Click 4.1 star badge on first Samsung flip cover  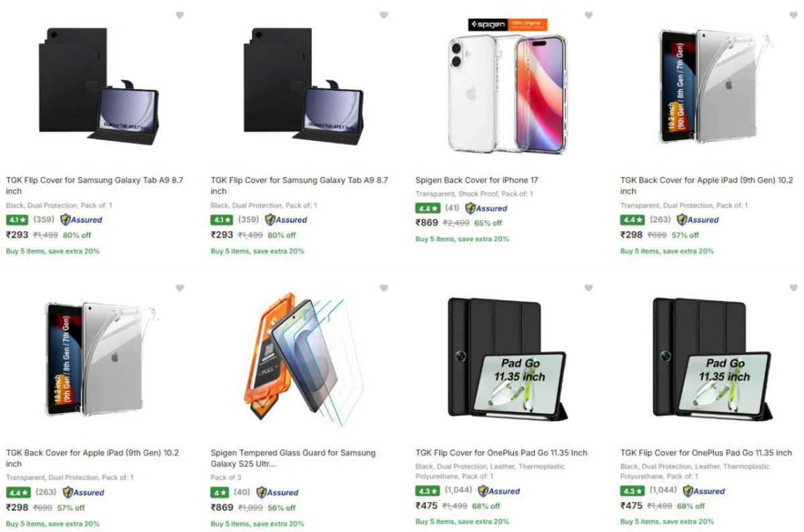click(17, 220)
